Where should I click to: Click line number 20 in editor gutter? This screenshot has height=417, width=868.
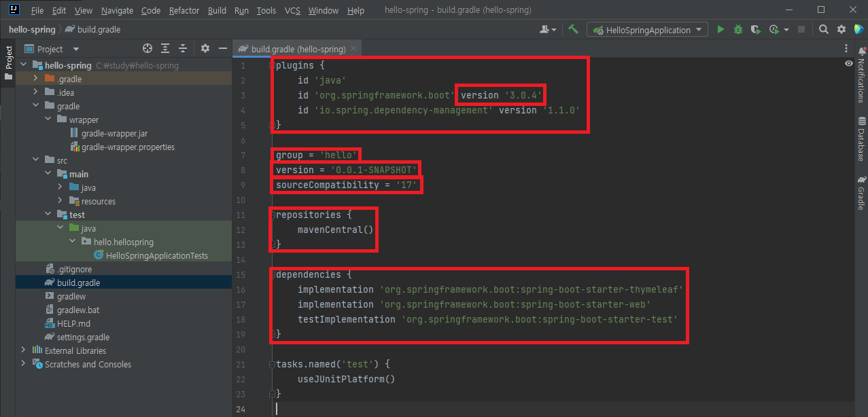(x=240, y=349)
